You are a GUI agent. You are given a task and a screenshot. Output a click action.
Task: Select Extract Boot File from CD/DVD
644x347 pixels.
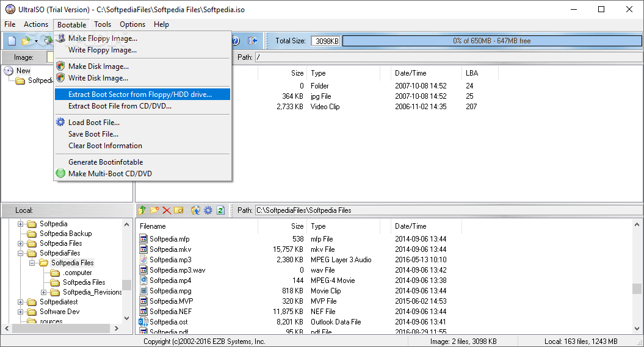[142, 106]
